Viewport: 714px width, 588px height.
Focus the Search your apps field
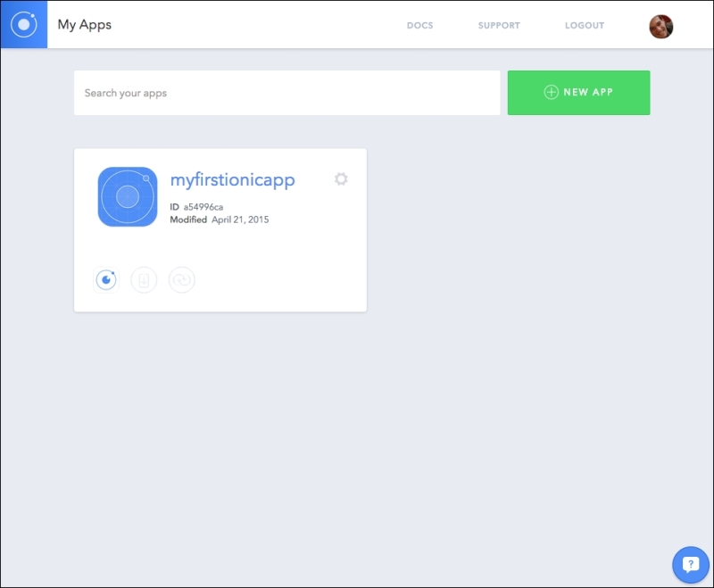click(x=286, y=93)
